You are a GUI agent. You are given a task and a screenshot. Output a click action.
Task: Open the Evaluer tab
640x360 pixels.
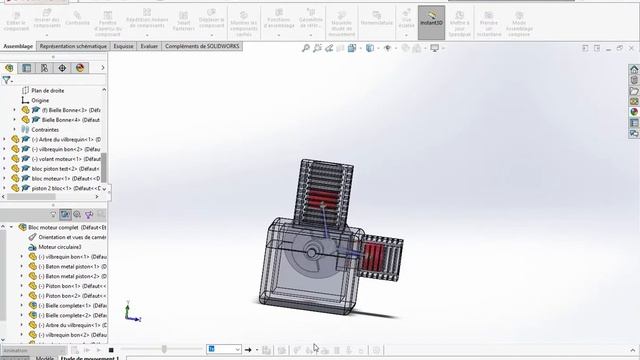pyautogui.click(x=149, y=46)
